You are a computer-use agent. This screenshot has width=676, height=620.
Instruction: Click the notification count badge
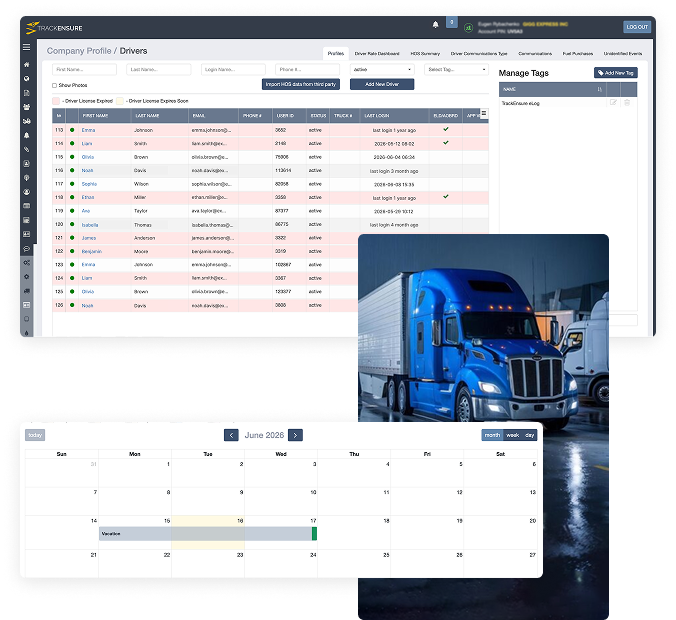[451, 22]
